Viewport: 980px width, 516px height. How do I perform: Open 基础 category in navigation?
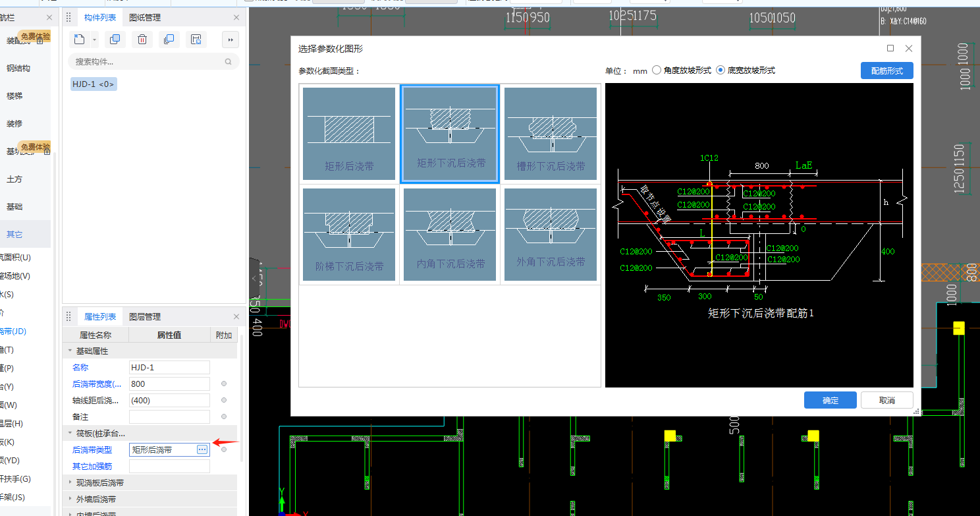coord(14,207)
